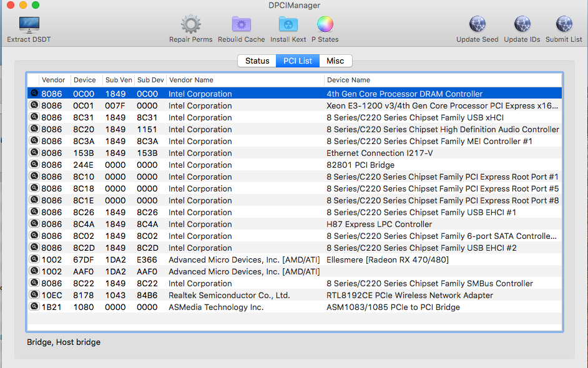This screenshot has width=588, height=368.
Task: Click the magnifier icon for selected 0C00 row
Action: tap(34, 93)
